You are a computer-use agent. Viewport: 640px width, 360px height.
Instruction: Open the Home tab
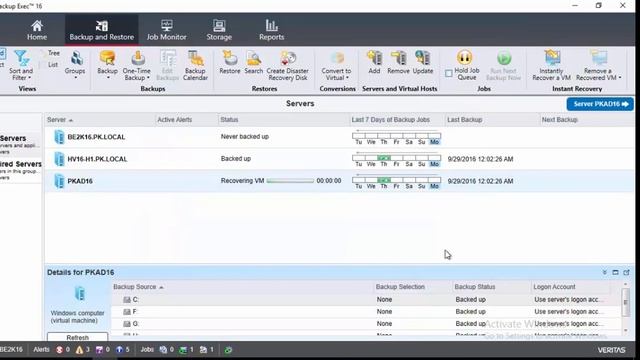click(x=37, y=30)
